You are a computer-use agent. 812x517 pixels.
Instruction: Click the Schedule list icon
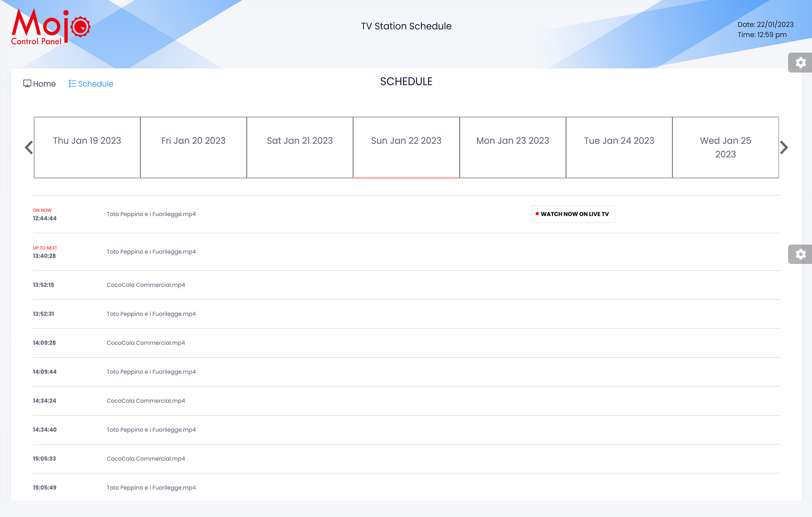72,84
